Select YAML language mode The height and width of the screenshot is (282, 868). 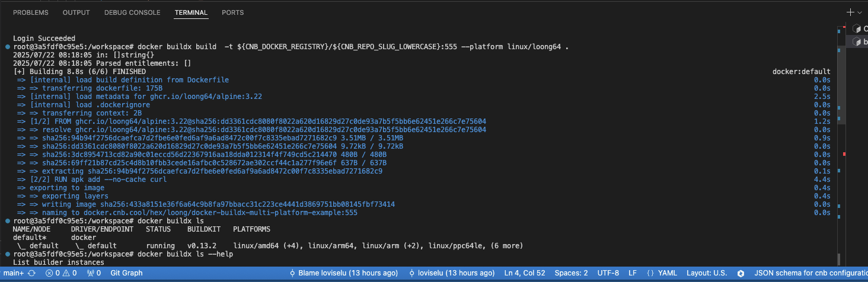click(x=662, y=273)
